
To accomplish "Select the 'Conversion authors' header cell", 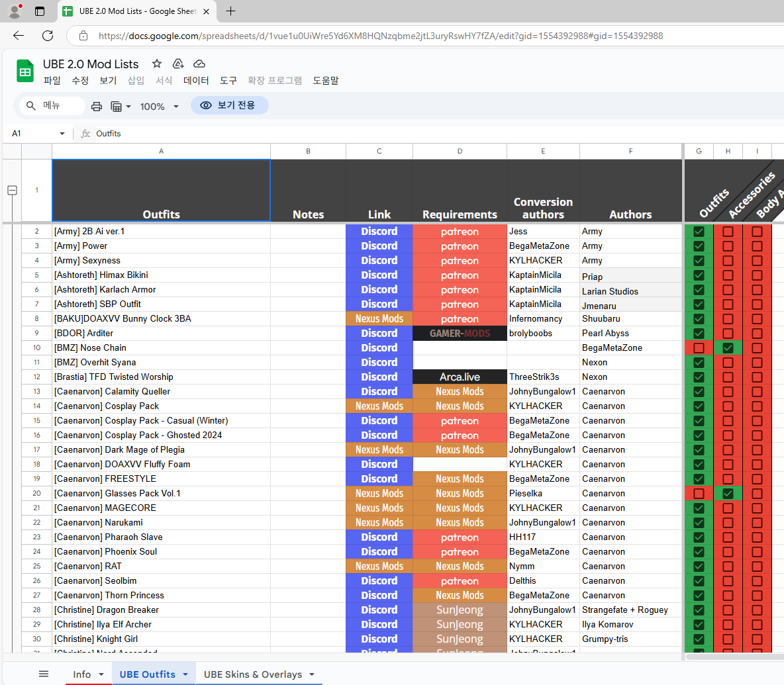I will pyautogui.click(x=543, y=191).
